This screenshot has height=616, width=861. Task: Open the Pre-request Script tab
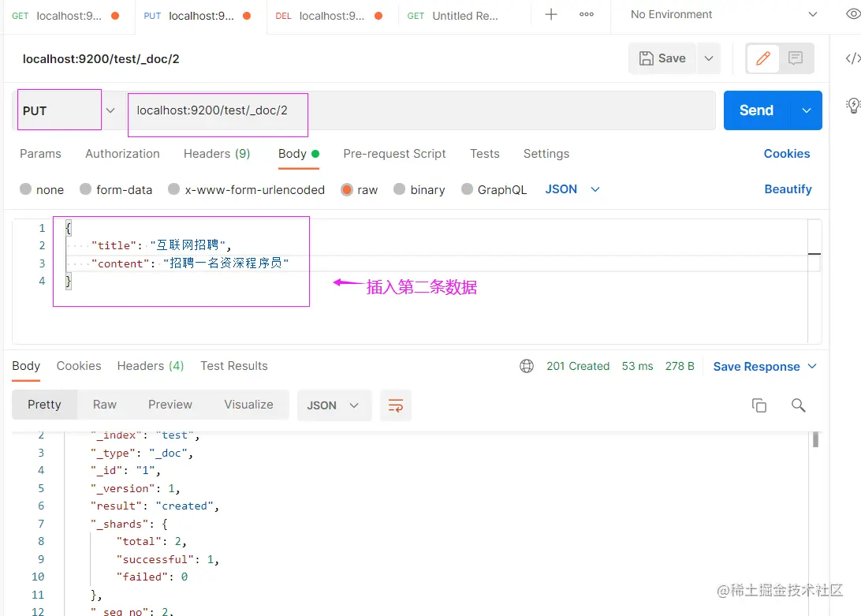(394, 154)
